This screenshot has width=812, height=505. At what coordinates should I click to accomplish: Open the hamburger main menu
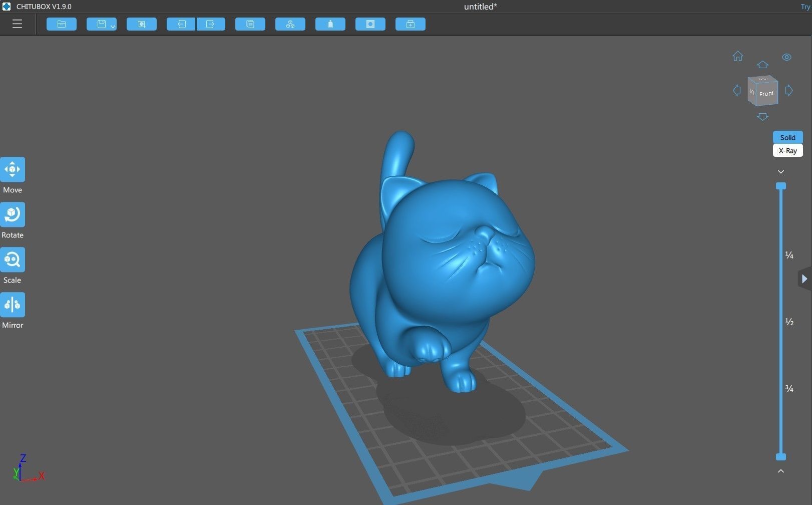click(x=17, y=24)
